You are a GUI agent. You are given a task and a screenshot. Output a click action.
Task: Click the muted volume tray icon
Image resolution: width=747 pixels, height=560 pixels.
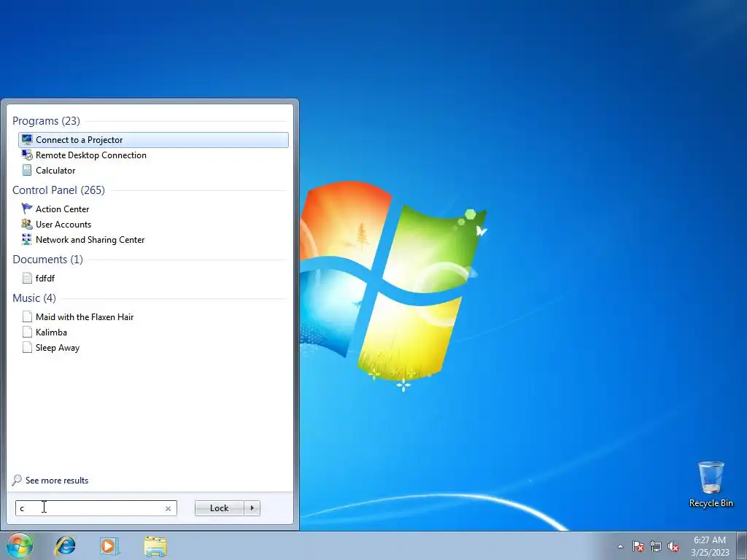pos(673,546)
